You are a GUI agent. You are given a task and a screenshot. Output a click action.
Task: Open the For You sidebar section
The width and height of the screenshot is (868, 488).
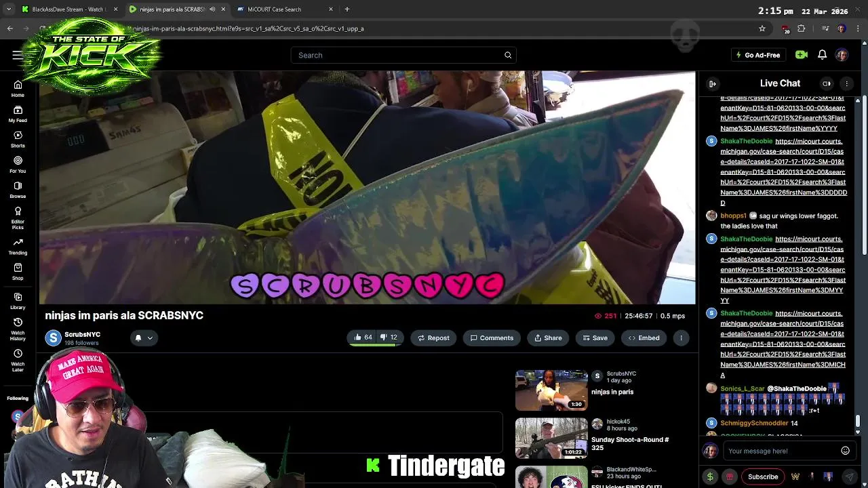pos(18,165)
